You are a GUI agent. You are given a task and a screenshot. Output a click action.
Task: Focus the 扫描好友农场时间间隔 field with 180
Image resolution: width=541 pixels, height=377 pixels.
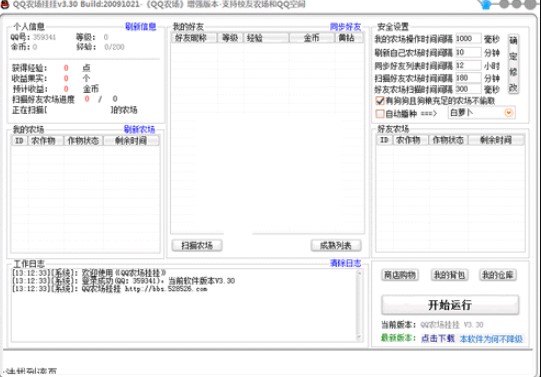(468, 78)
